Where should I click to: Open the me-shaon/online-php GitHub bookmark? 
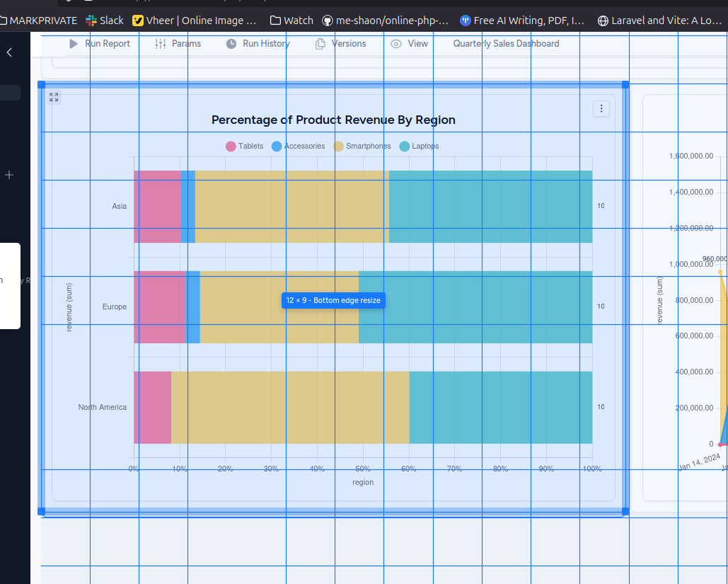(386, 21)
